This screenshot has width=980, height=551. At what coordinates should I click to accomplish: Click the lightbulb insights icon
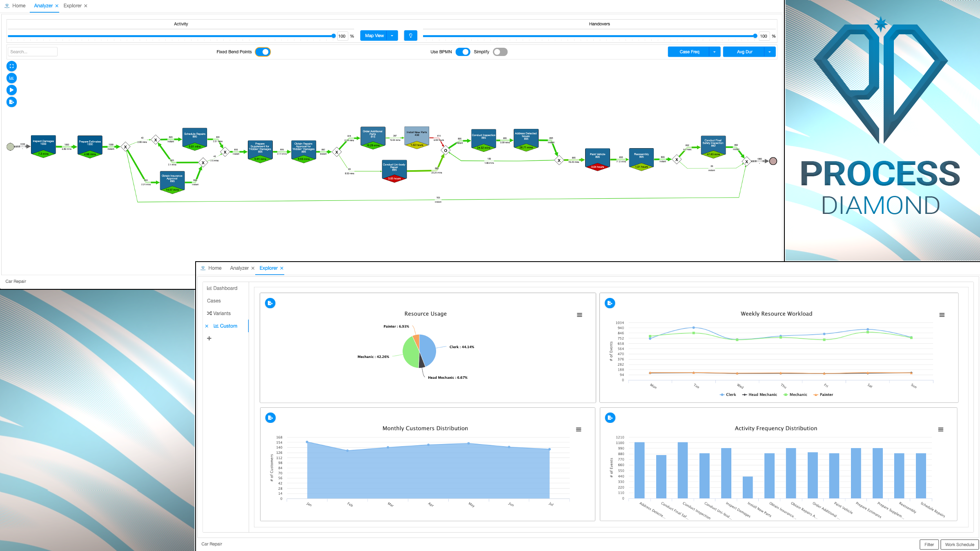click(410, 36)
